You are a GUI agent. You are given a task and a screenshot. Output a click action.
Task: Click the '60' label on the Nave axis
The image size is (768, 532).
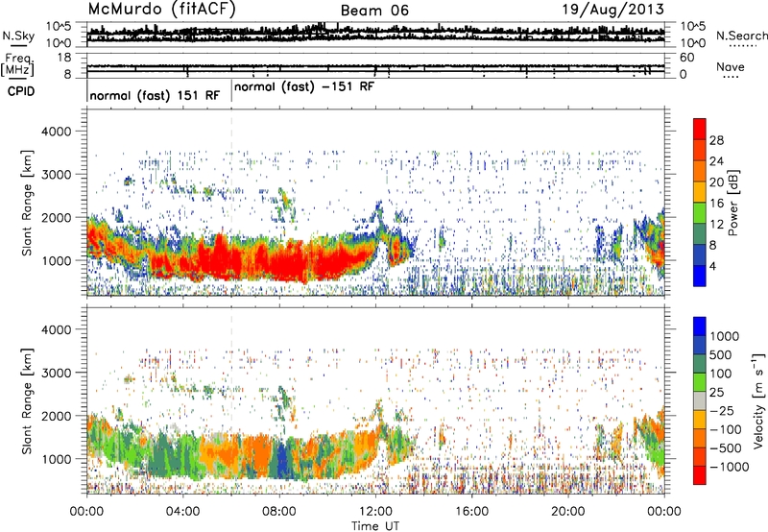(687, 58)
